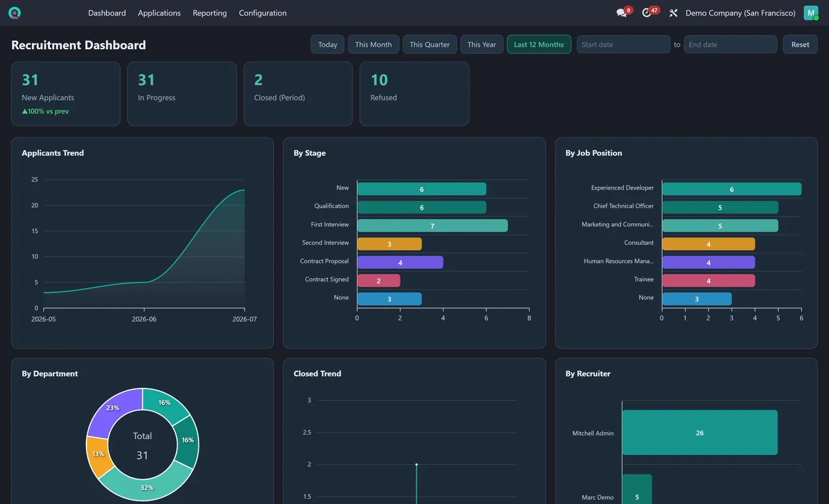Click the Closed Trend data point
829x504 pixels.
pos(416,464)
